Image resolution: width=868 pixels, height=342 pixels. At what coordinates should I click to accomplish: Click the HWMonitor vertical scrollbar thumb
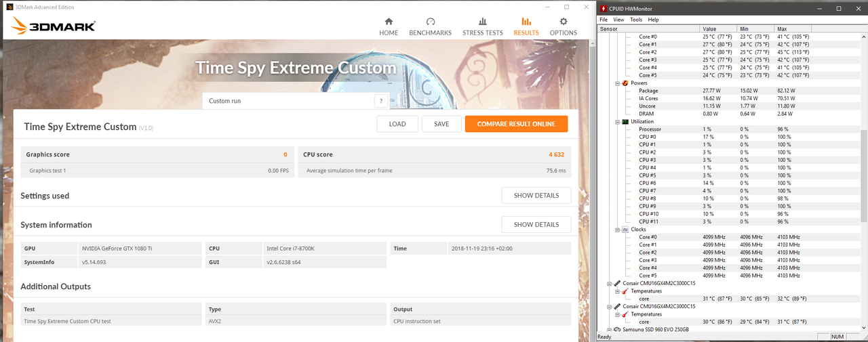coord(863,175)
